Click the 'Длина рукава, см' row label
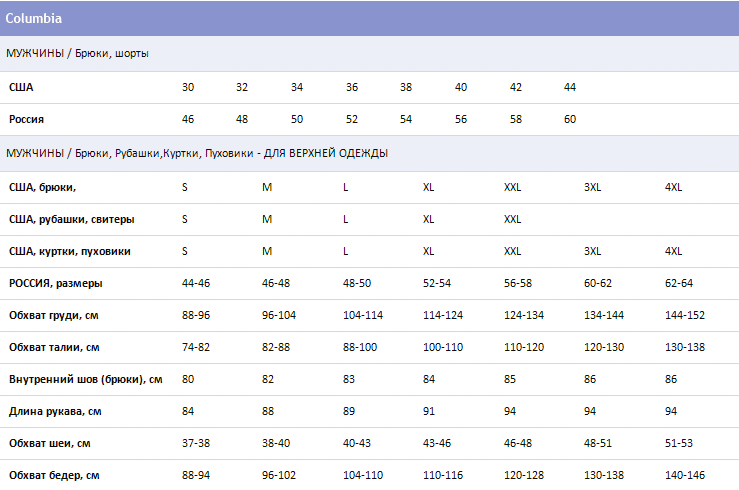739x490 pixels. coord(55,412)
